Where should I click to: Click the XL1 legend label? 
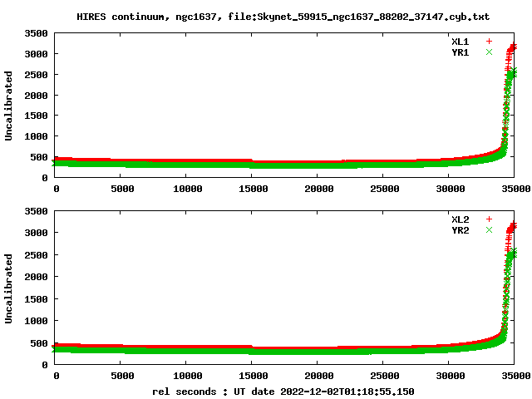coord(460,42)
